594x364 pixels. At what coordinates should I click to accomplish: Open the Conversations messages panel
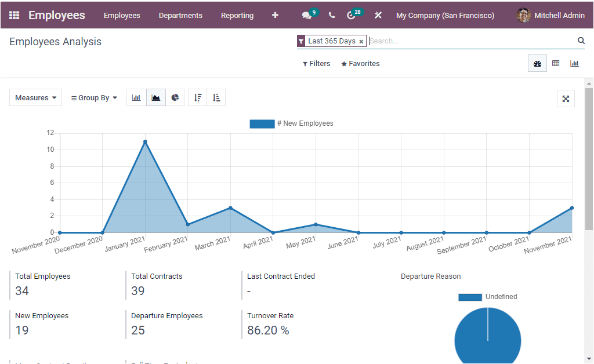pyautogui.click(x=306, y=15)
